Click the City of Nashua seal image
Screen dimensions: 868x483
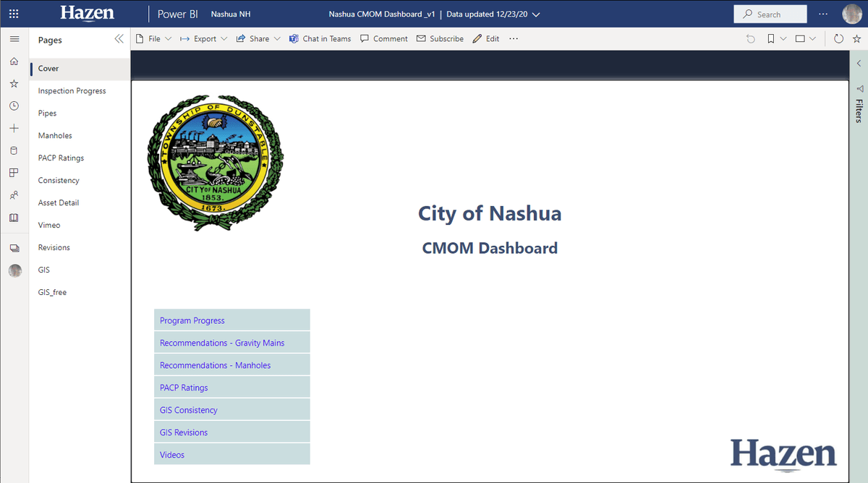216,163
